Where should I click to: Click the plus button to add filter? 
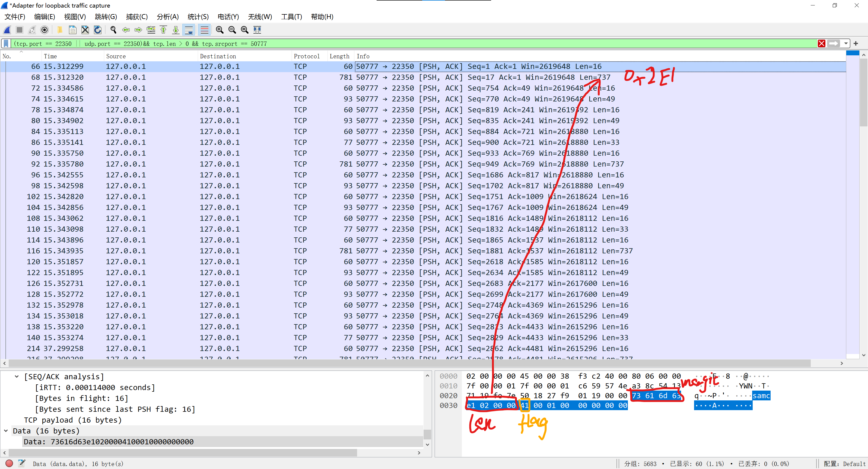pyautogui.click(x=856, y=43)
